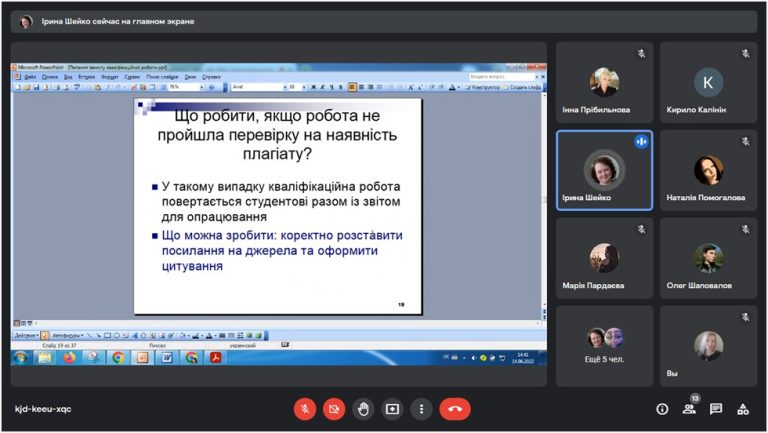
Task: Click the present screen button
Action: coord(392,409)
